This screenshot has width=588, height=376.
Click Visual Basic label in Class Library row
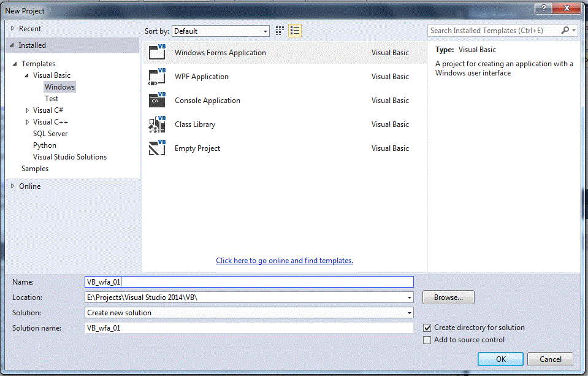tap(390, 125)
